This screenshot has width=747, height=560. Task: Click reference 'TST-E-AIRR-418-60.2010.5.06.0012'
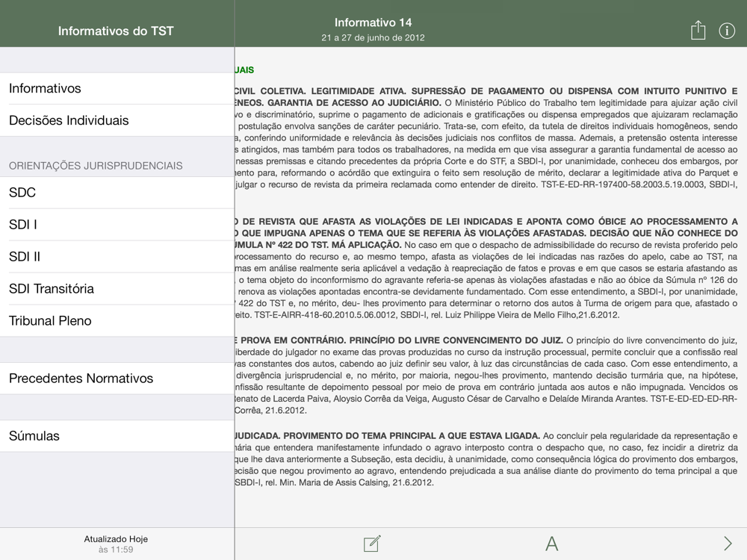(x=326, y=315)
